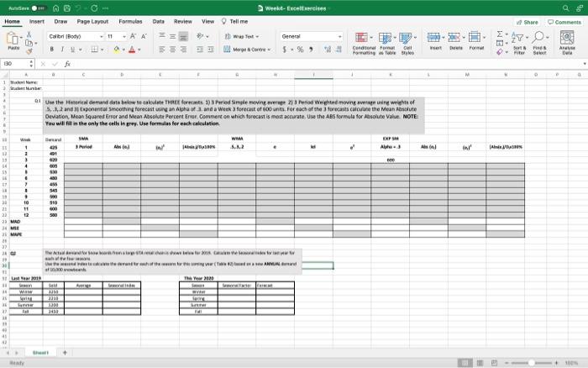Screen dimensions: 588x368
Task: Add a new sheet with plus button
Action: click(65, 353)
